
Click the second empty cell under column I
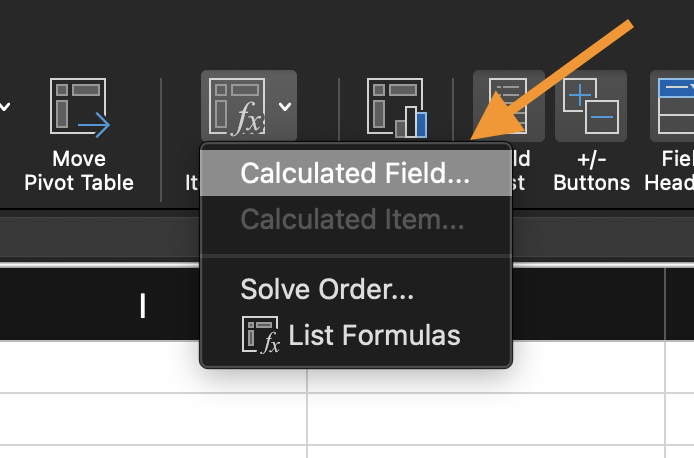(x=153, y=414)
